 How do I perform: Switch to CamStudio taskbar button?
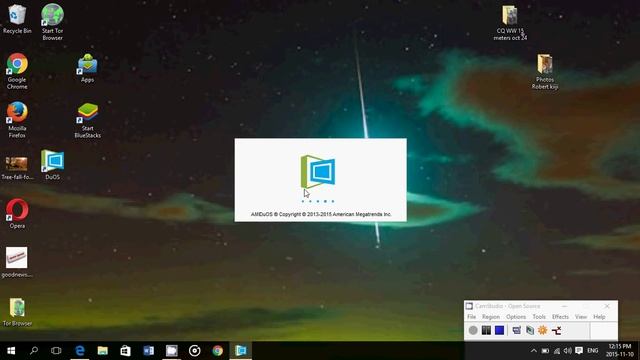coord(171,351)
